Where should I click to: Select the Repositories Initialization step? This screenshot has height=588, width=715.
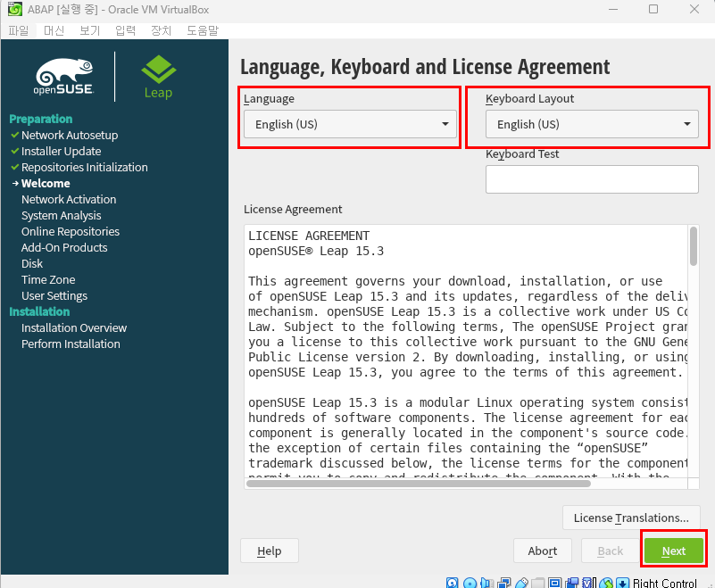(85, 167)
